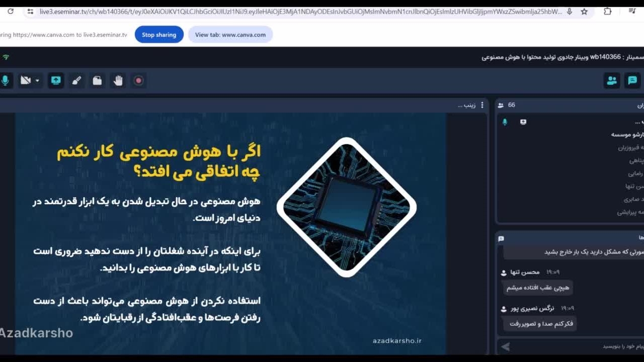Raise hand with the hand icon

point(118,80)
